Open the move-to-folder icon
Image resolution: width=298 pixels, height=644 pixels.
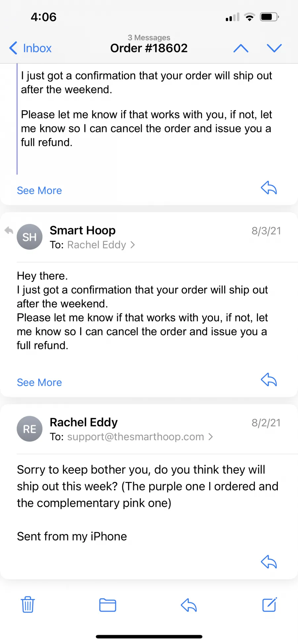point(108,605)
